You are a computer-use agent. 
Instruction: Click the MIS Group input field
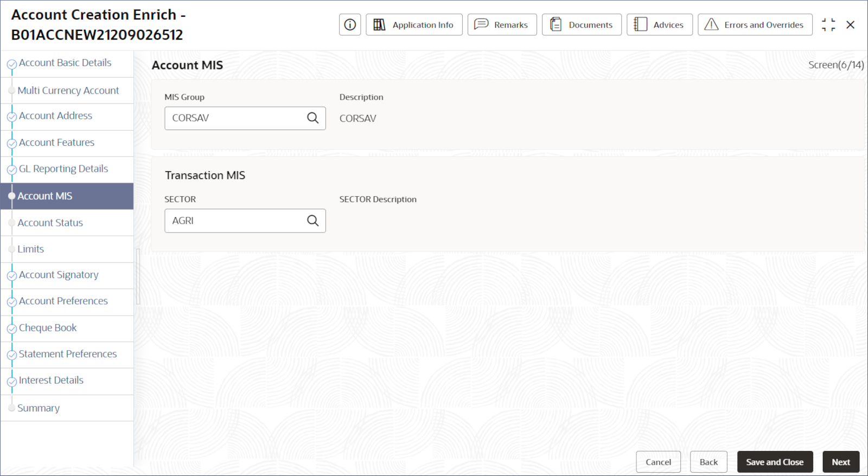pyautogui.click(x=245, y=118)
